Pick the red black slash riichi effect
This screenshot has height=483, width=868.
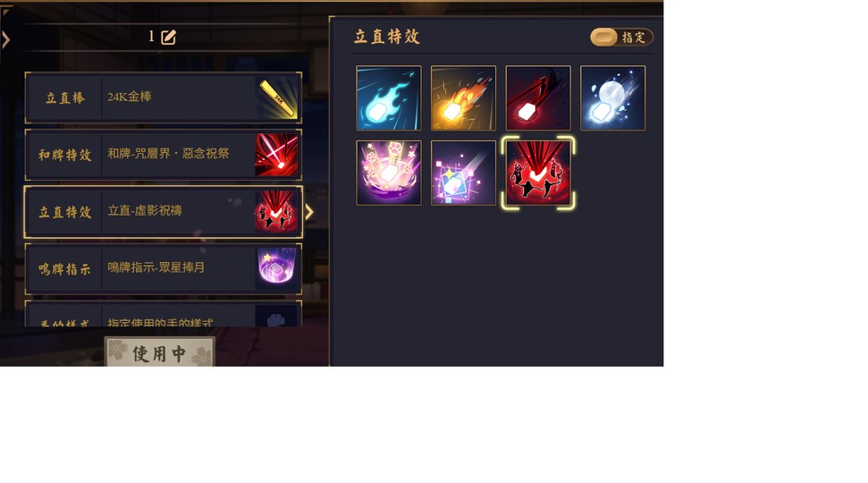[538, 98]
